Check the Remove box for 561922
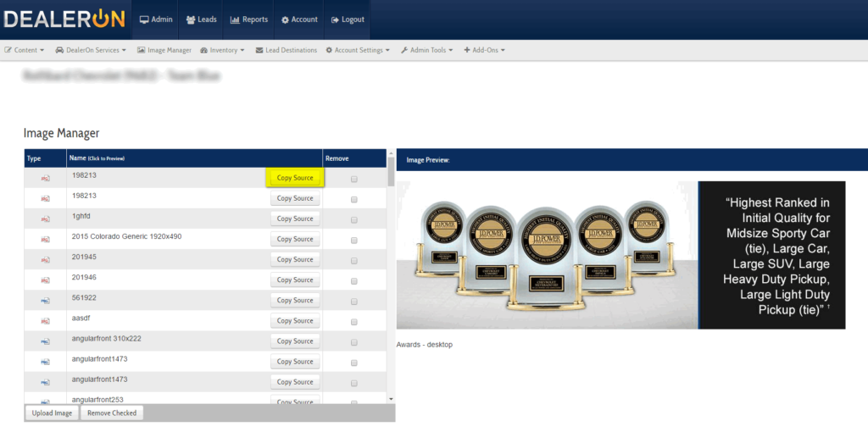868x443 pixels. [354, 302]
